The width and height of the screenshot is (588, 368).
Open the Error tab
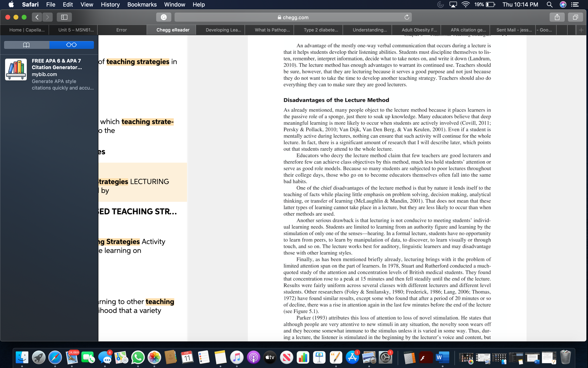pyautogui.click(x=121, y=30)
